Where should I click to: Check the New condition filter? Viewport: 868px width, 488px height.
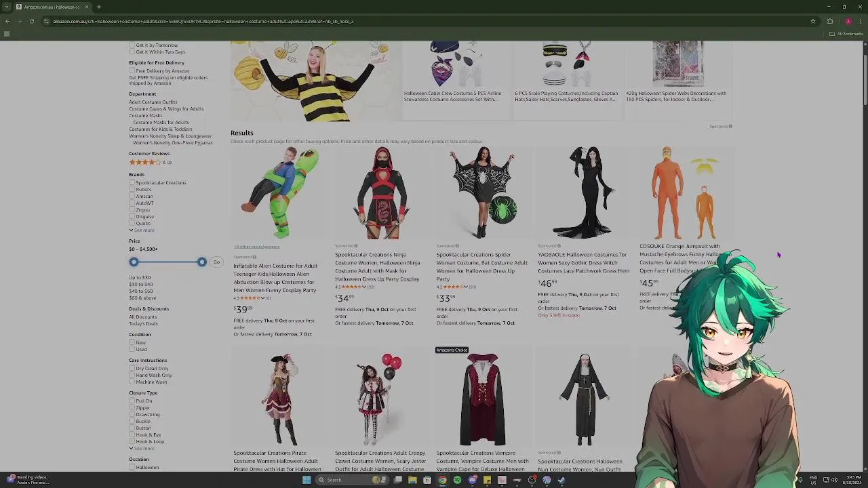click(x=132, y=342)
